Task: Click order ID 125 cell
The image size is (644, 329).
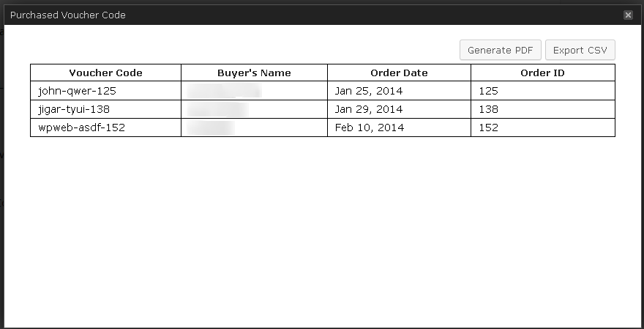Action: point(488,91)
